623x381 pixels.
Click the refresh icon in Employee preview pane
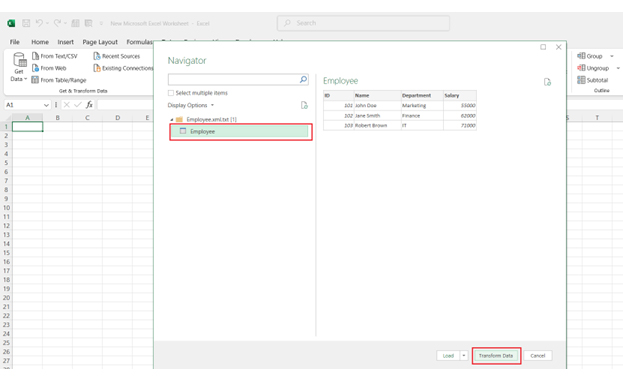click(x=548, y=82)
